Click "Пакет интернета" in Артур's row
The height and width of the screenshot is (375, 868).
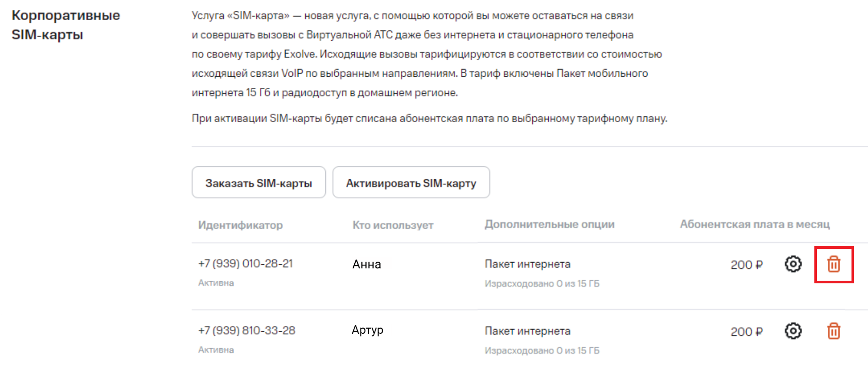click(527, 331)
